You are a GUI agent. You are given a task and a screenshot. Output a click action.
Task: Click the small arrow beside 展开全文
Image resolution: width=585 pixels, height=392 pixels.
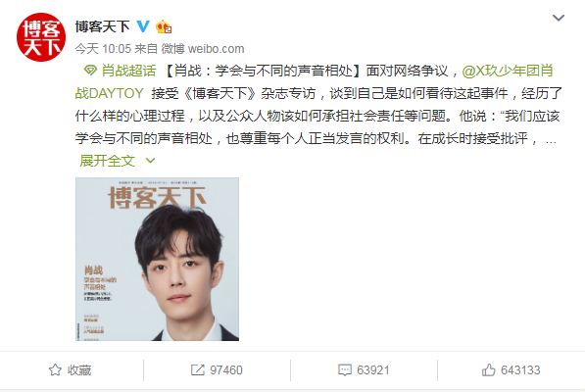coord(150,161)
